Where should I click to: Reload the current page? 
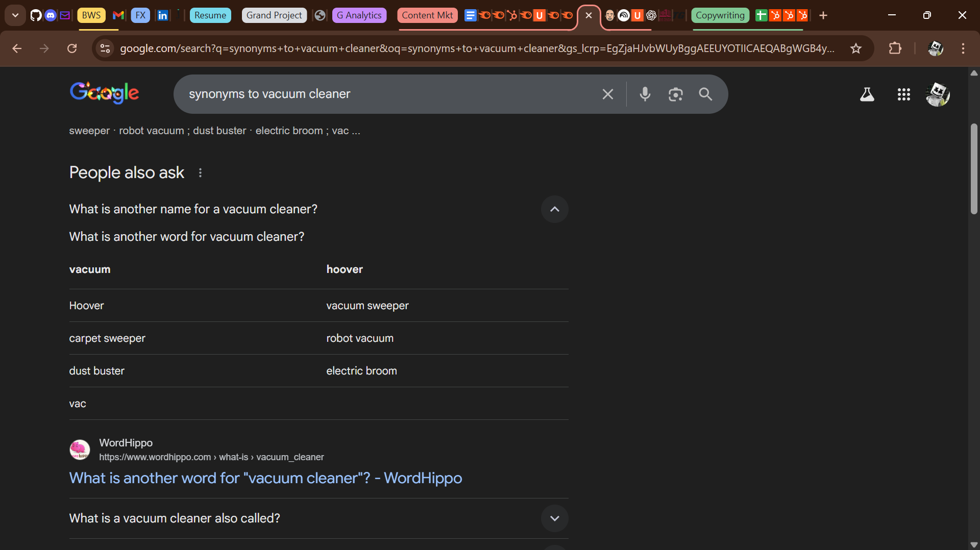click(72, 48)
